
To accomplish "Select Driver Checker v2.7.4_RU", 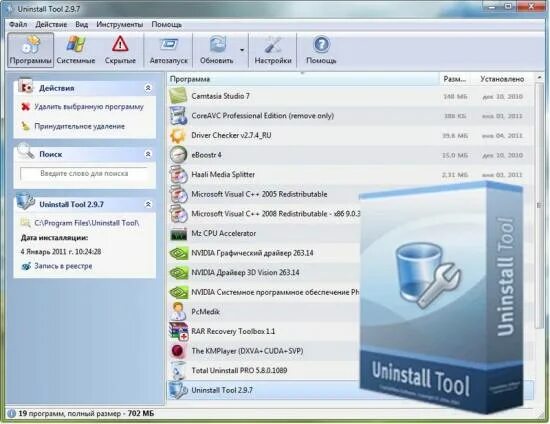I will point(351,135).
